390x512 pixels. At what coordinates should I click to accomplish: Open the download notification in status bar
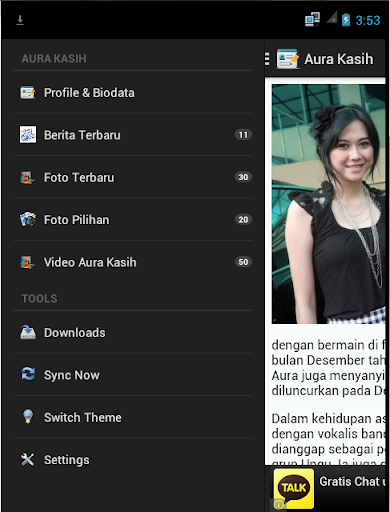click(x=20, y=20)
